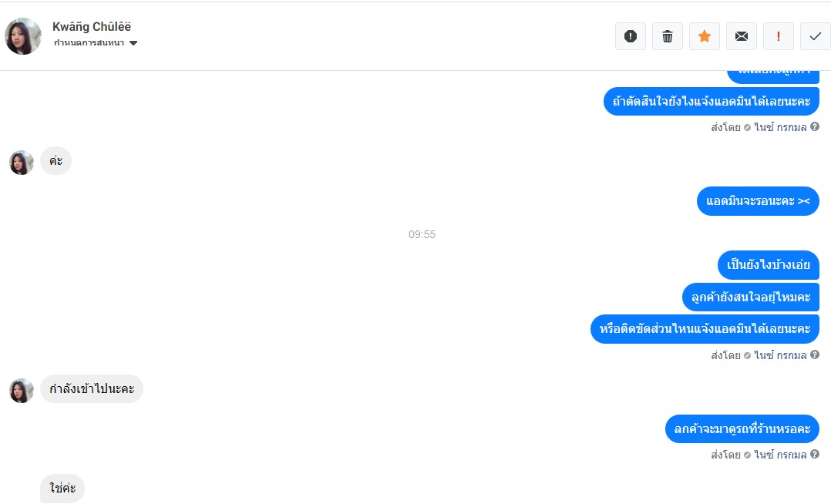Click the spam report exclamation circle icon

tap(630, 36)
